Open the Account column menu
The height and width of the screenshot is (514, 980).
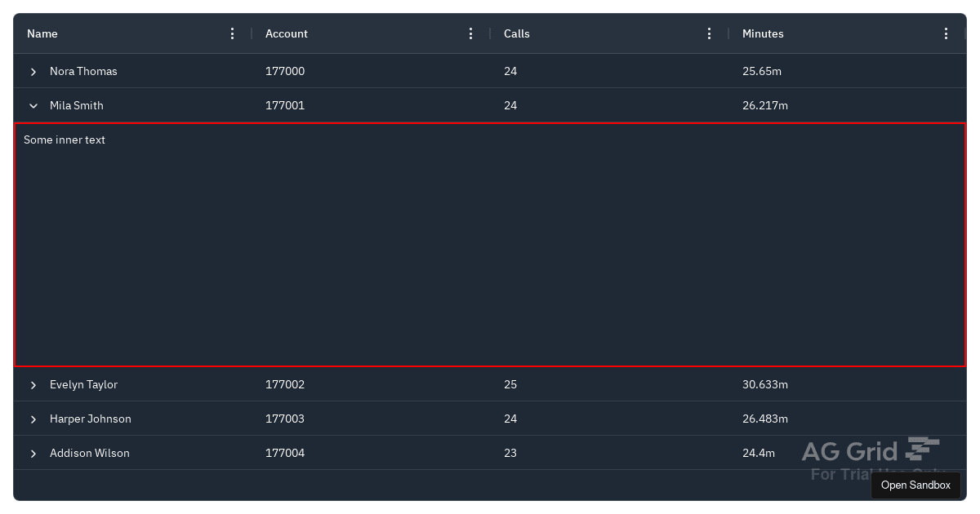pos(470,33)
